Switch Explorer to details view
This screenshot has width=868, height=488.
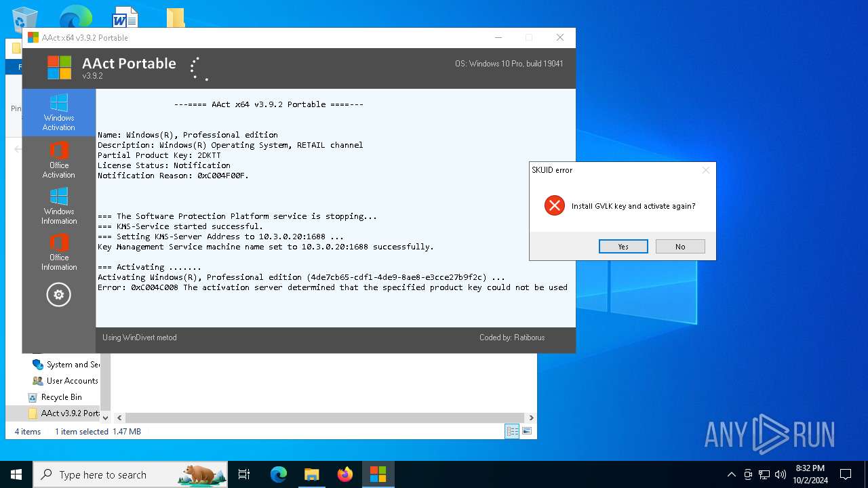[x=513, y=431]
